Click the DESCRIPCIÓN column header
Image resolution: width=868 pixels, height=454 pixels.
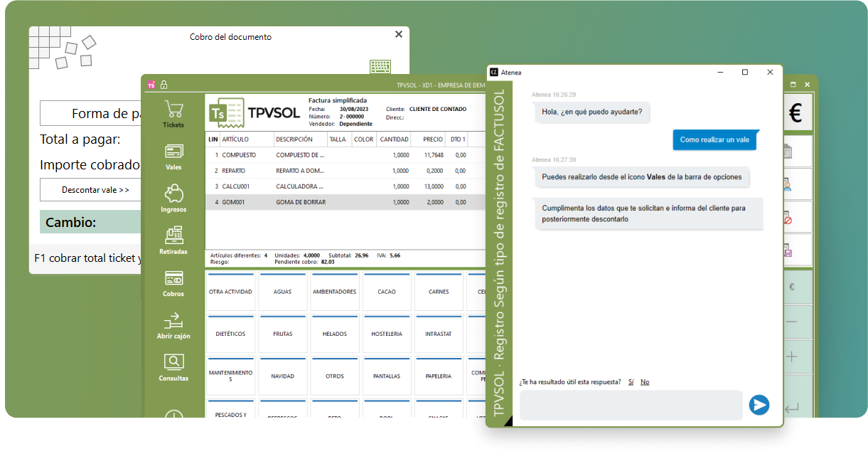pyautogui.click(x=300, y=139)
